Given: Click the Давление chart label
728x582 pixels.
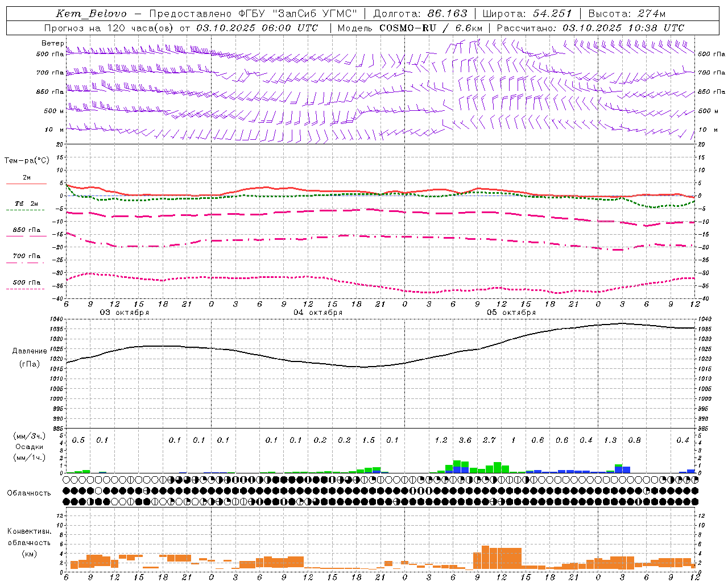Looking at the screenshot, I should [29, 351].
